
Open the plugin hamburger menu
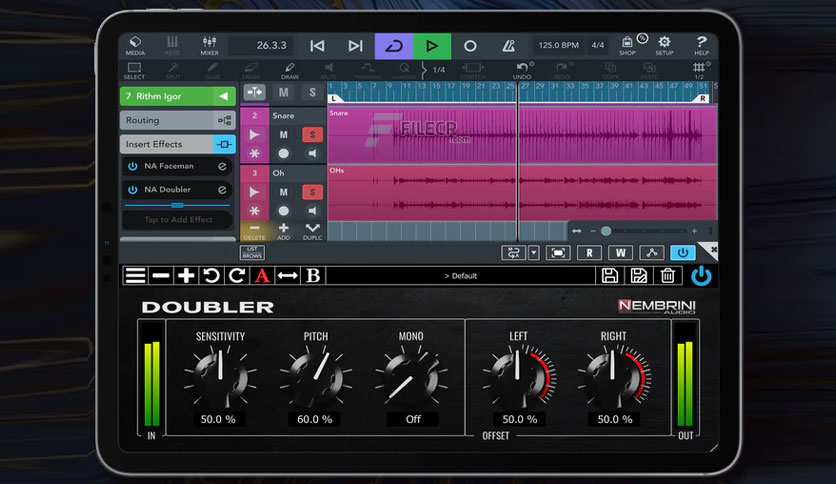click(135, 276)
